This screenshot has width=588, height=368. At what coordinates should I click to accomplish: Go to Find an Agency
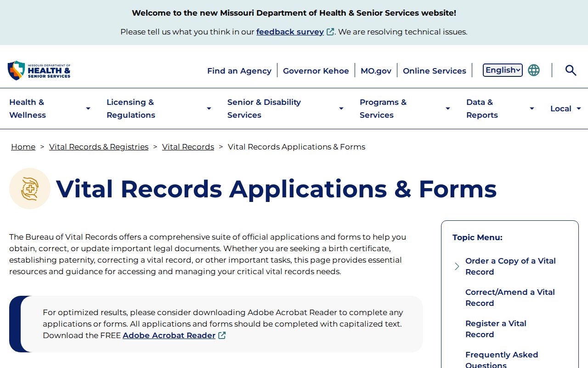tap(239, 71)
